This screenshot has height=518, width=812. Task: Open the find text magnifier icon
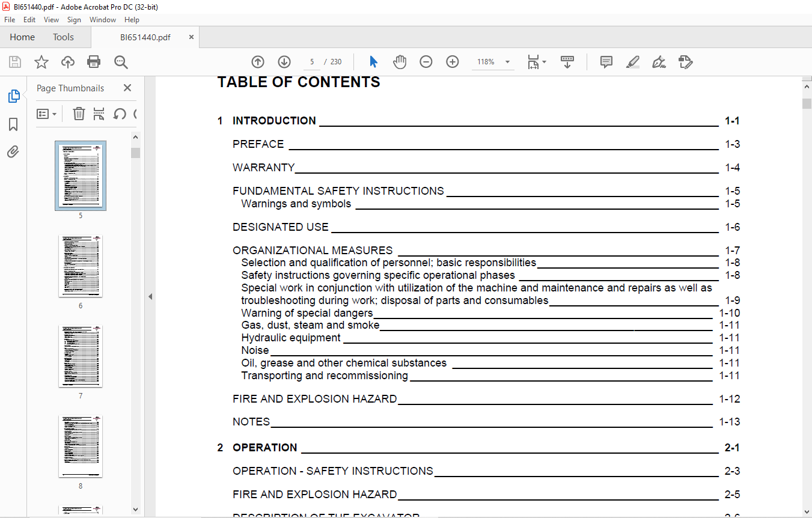tap(121, 62)
